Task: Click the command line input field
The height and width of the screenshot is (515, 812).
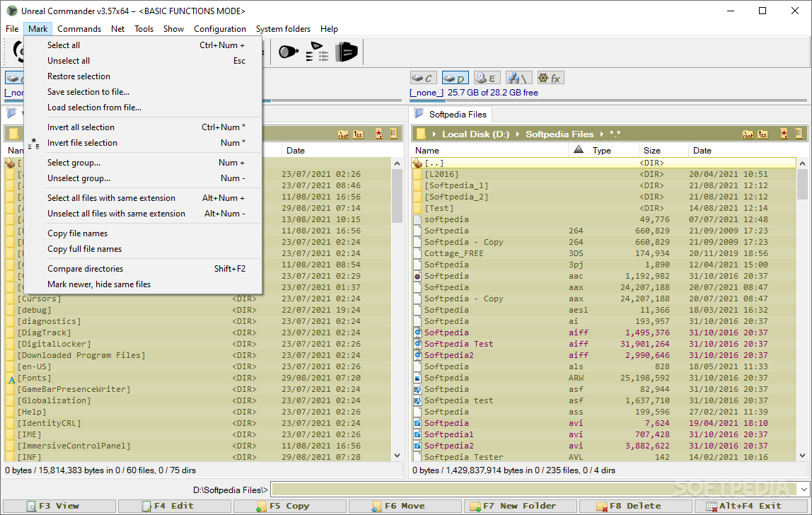Action: point(535,490)
